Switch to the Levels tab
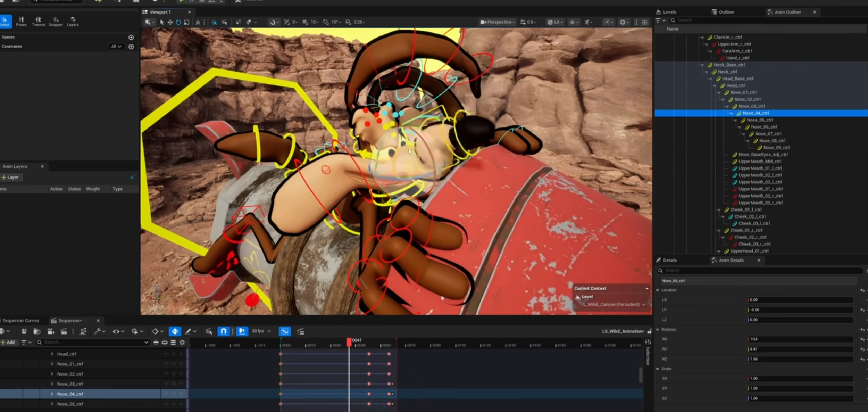The image size is (868, 412). 666,12
